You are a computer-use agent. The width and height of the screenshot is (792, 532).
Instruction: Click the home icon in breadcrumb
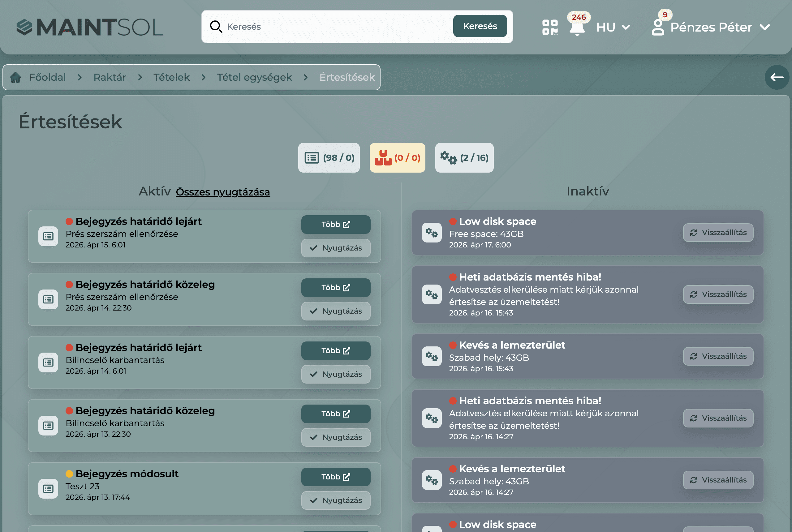point(15,77)
